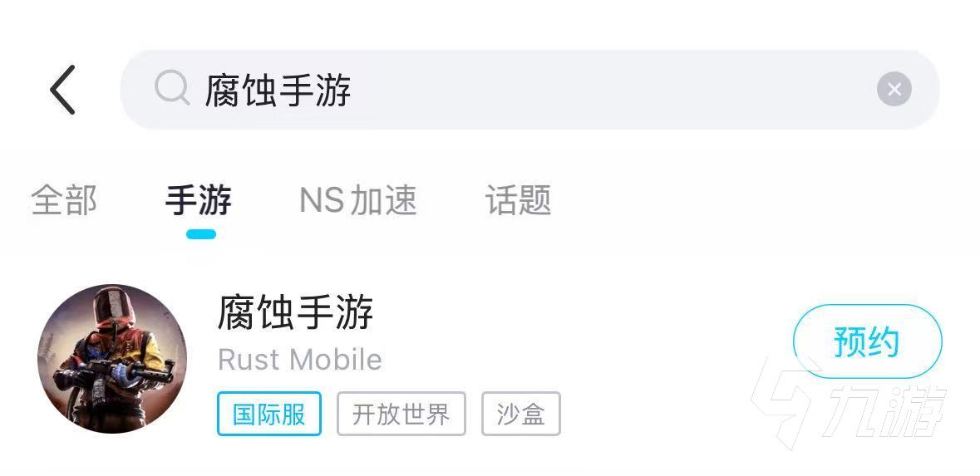This screenshot has width=980, height=476.
Task: Switch to the 话题 tab
Action: pyautogui.click(x=518, y=200)
